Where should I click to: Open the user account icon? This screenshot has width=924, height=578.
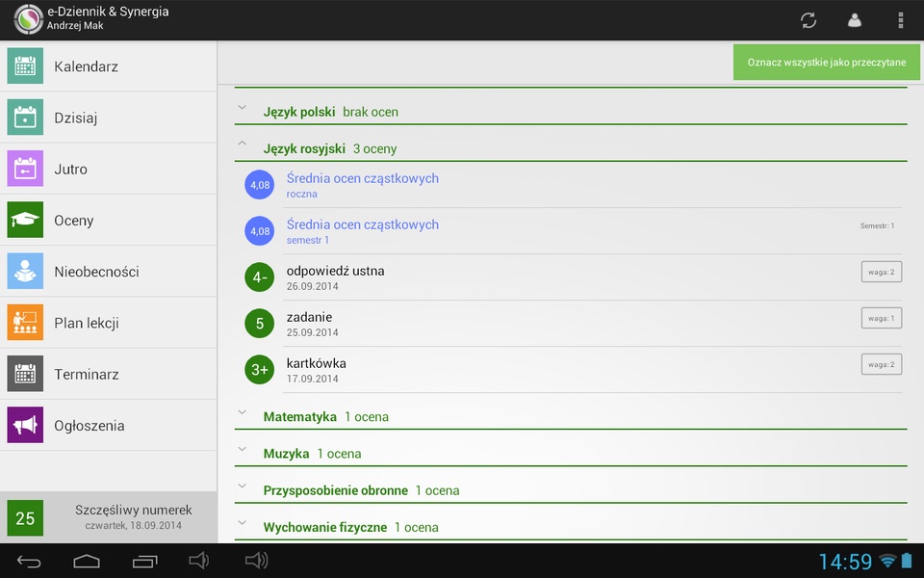click(x=855, y=20)
